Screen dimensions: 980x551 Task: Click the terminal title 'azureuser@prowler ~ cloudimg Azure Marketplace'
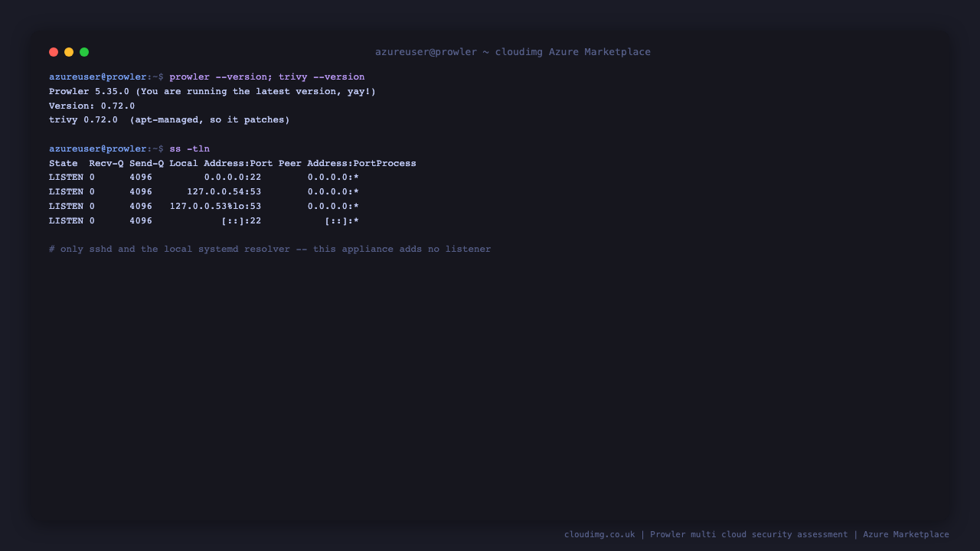tap(513, 52)
